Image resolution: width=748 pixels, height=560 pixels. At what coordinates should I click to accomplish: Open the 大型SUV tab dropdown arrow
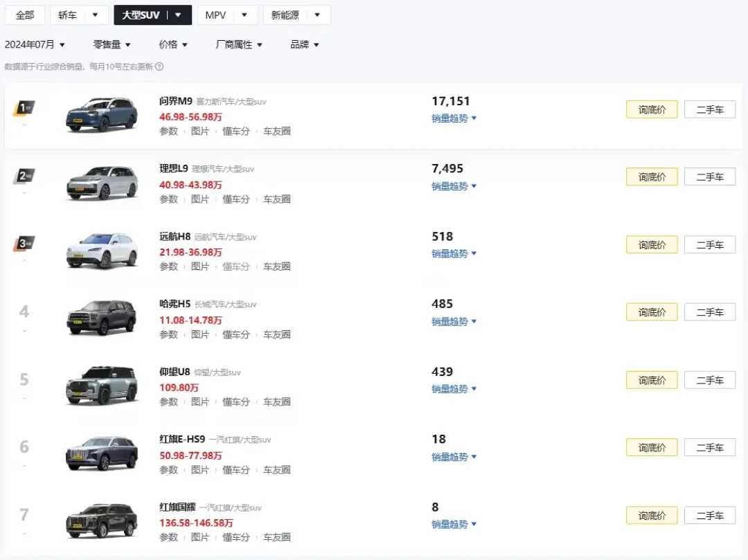178,15
